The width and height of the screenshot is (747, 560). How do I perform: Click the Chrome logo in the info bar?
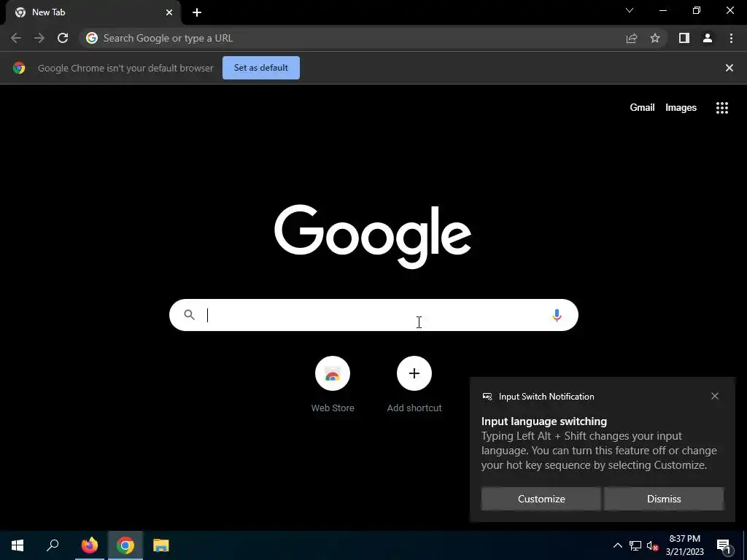click(19, 68)
